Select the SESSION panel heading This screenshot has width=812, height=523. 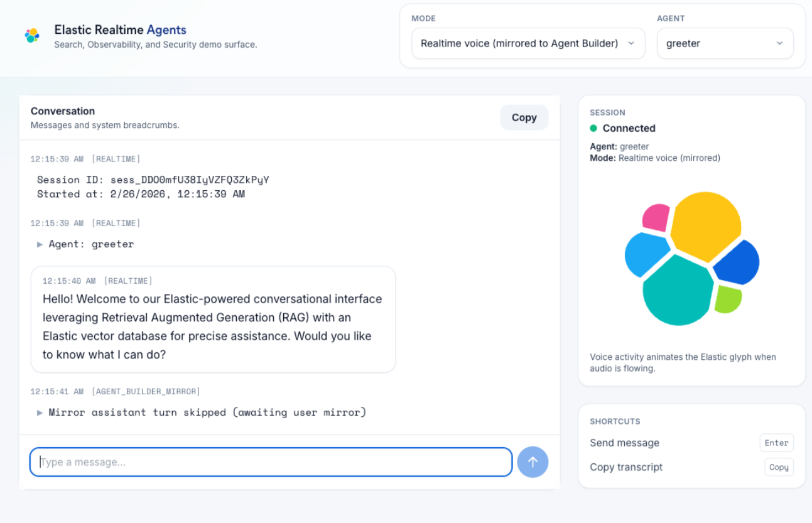(607, 112)
